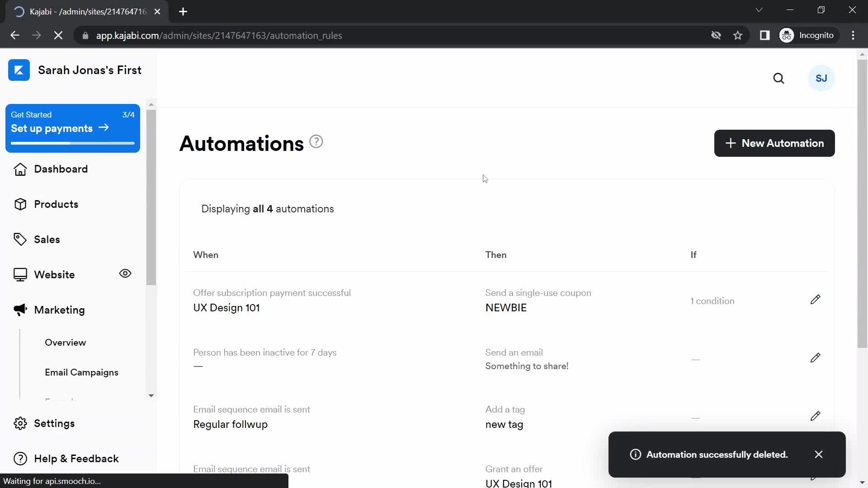
Task: Open a new browser tab
Action: click(183, 12)
